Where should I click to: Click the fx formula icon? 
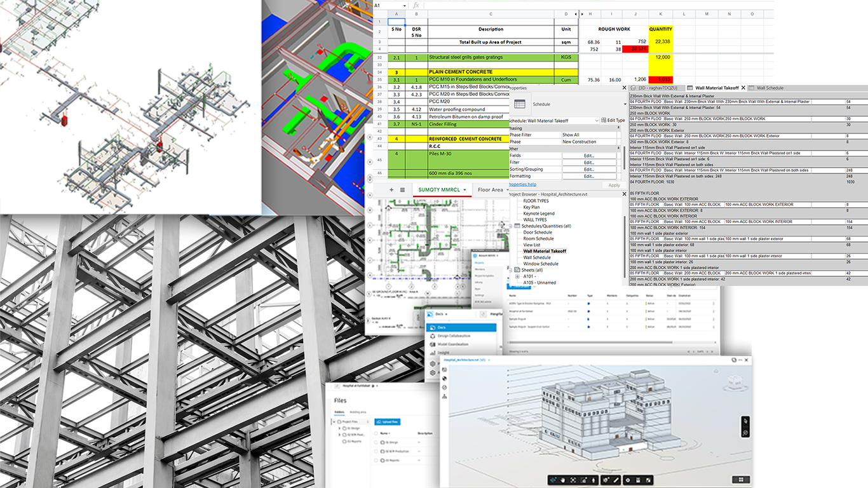click(x=416, y=5)
